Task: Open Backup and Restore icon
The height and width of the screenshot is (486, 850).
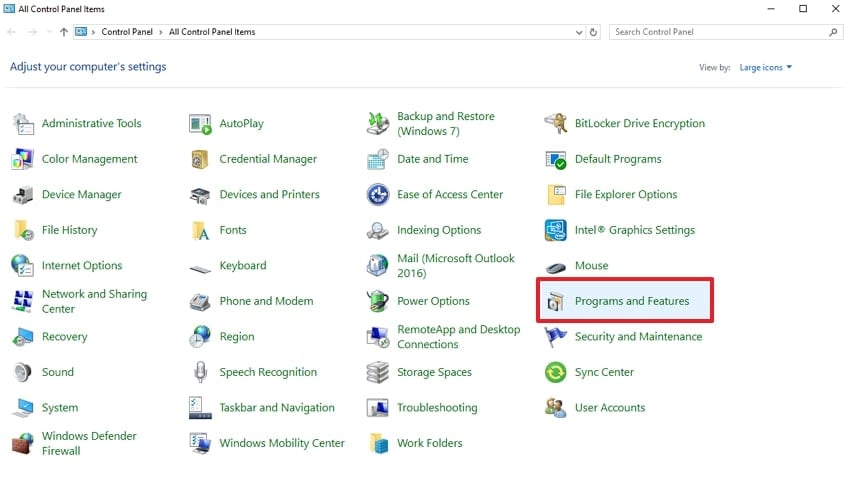Action: click(x=378, y=124)
